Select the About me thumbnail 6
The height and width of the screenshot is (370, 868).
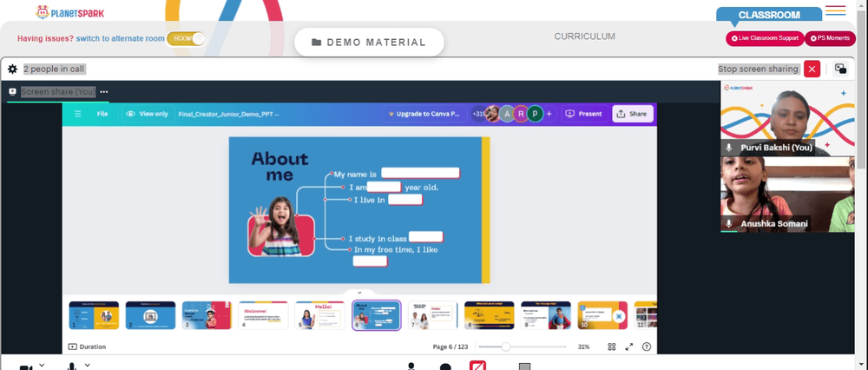(377, 315)
